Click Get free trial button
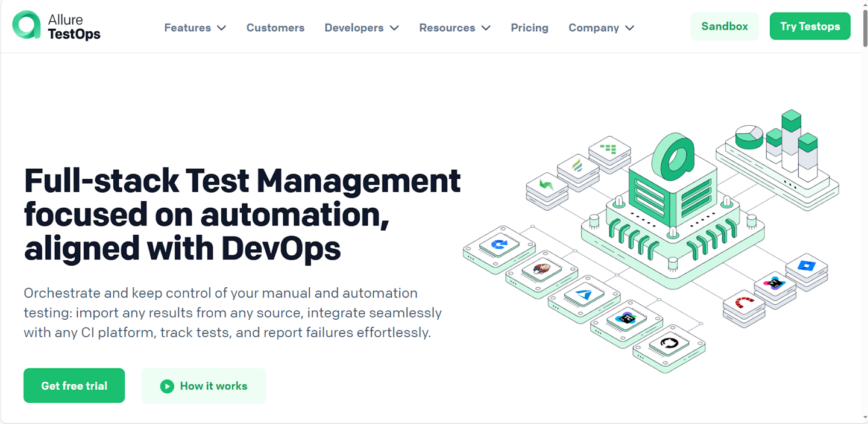Screen dimensions: 868x424 (x=74, y=385)
